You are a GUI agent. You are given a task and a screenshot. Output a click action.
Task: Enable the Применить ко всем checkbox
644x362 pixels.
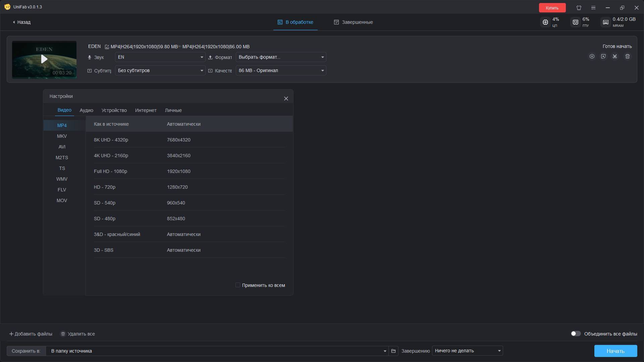(x=238, y=285)
